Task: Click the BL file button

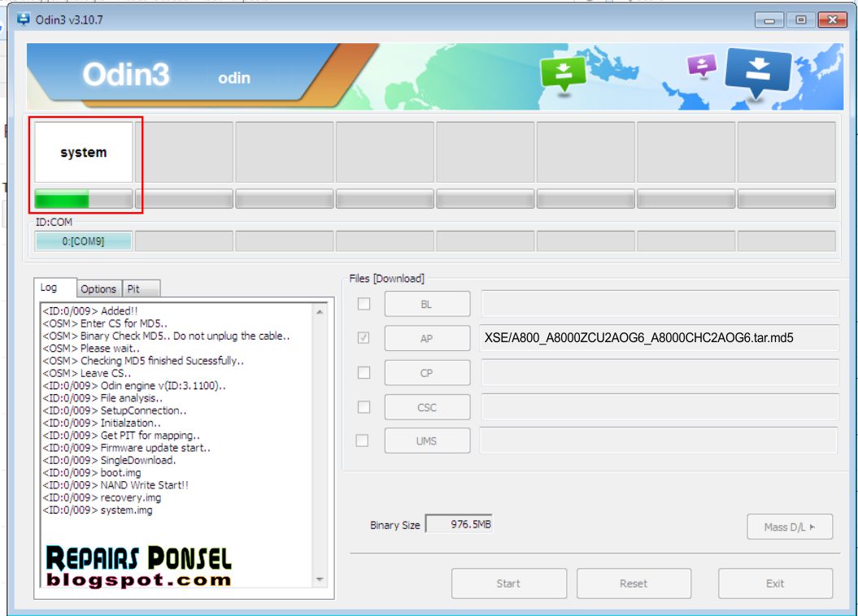Action: pyautogui.click(x=427, y=304)
